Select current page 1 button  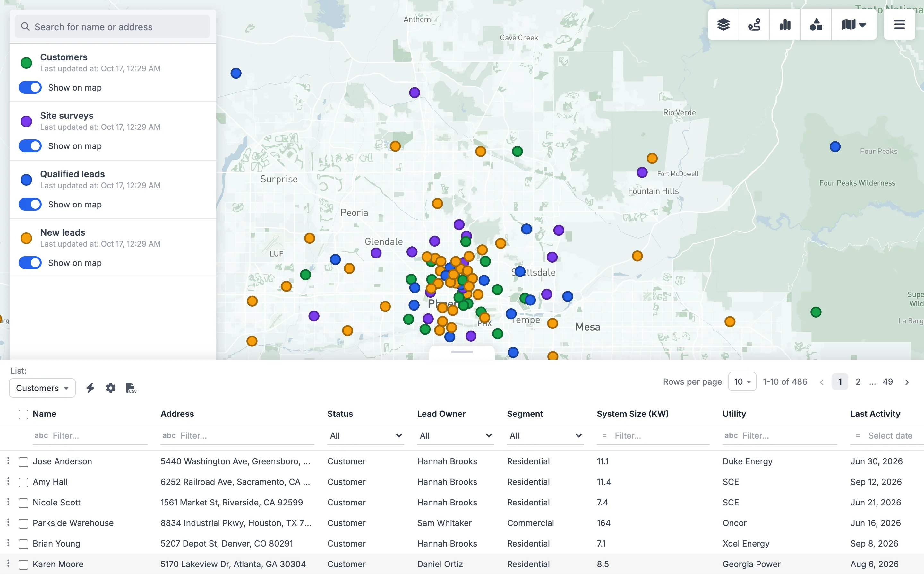coord(840,382)
